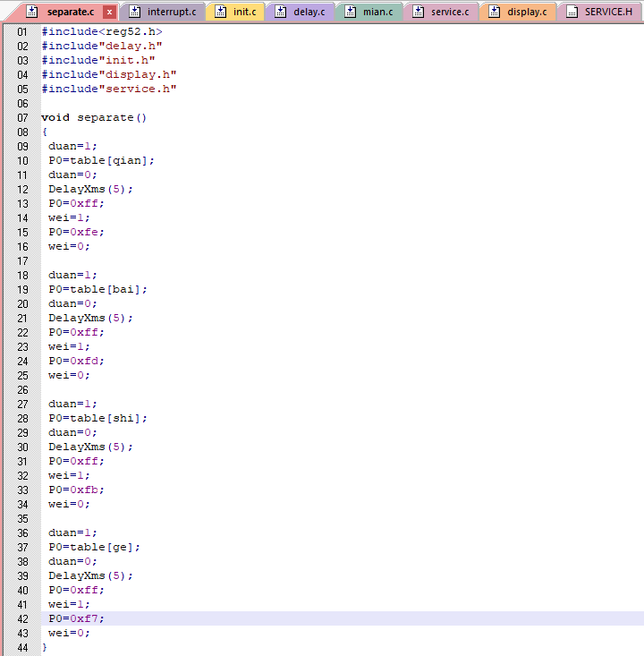Screen dimensions: 644x656
Task: Click 'P0=table[shi];' statement
Action: point(97,418)
